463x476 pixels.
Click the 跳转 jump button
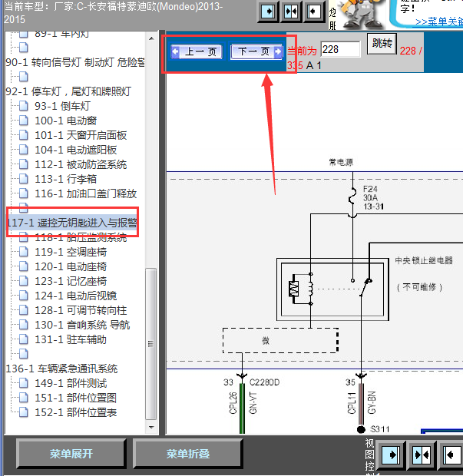tap(382, 44)
